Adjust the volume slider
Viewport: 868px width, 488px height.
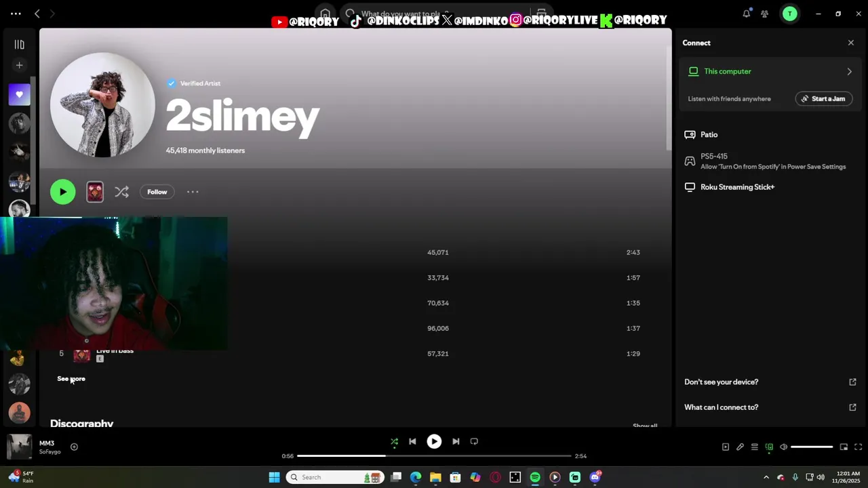click(812, 447)
